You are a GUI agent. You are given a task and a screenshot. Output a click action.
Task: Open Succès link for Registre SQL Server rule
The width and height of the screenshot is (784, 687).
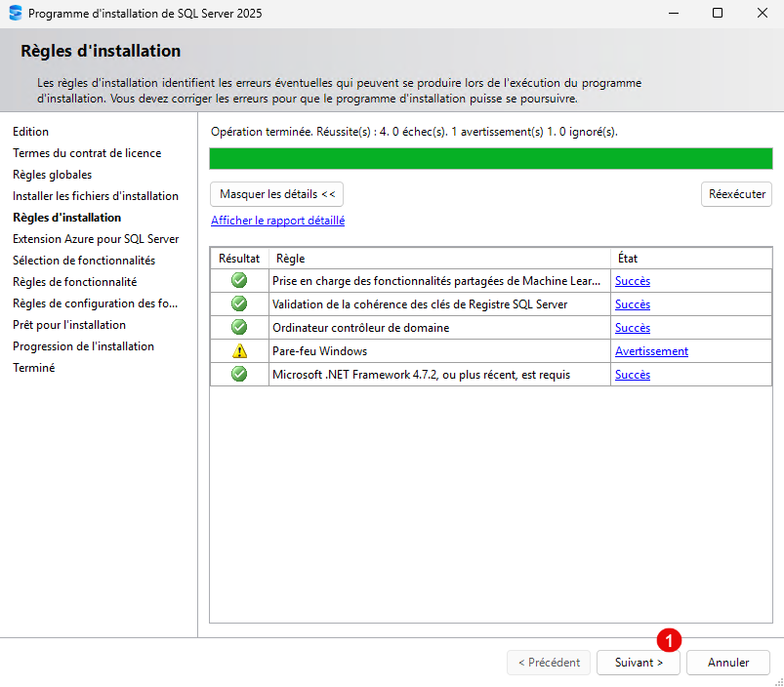[633, 304]
